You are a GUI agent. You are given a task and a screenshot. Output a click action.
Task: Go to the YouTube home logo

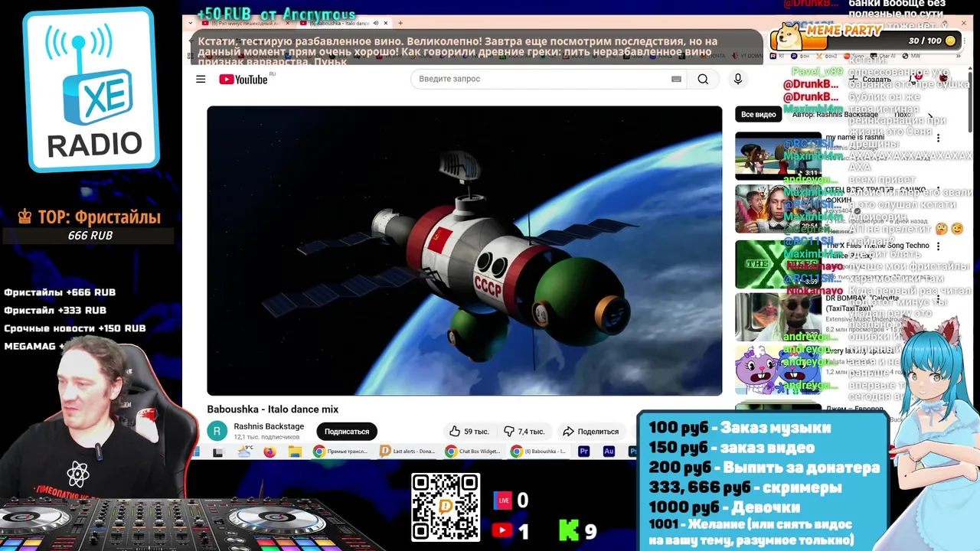(243, 80)
